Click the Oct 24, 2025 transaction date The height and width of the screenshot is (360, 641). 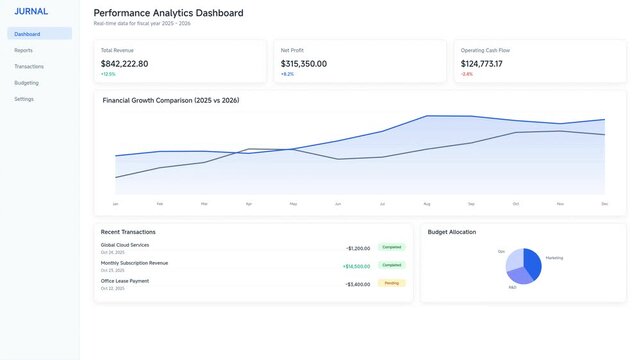tap(113, 253)
